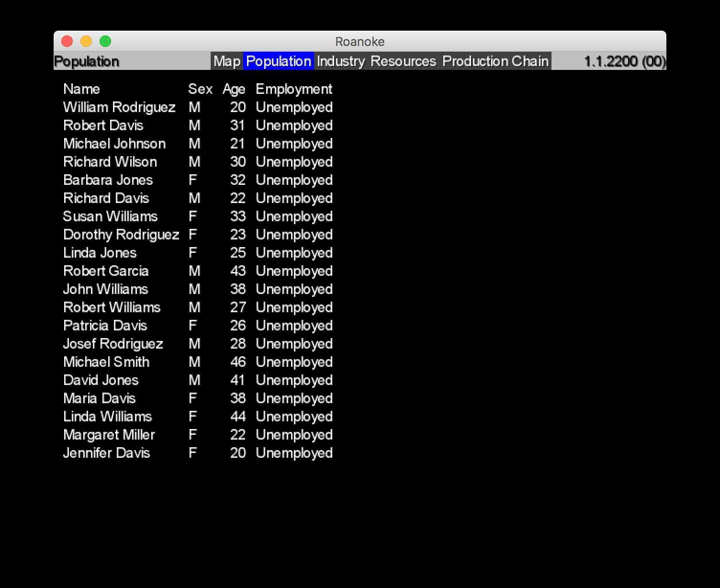This screenshot has width=720, height=588.
Task: Click David Jones's age 41
Action: pos(237,380)
